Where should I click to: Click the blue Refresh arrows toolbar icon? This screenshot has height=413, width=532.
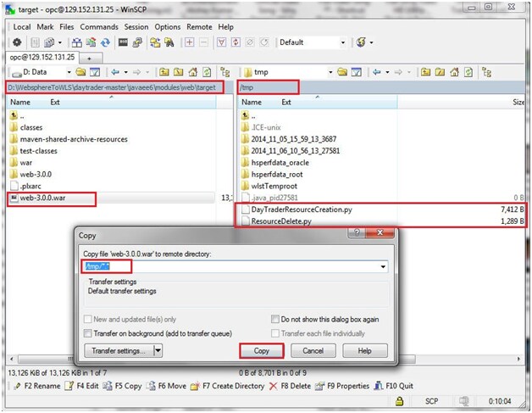pos(106,42)
